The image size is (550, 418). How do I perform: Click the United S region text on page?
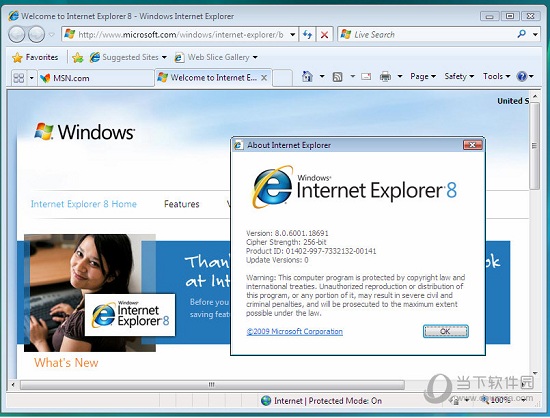click(513, 101)
